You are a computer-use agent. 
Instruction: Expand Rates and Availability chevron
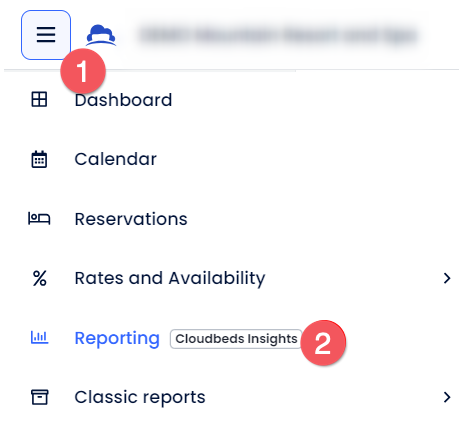[x=447, y=278]
